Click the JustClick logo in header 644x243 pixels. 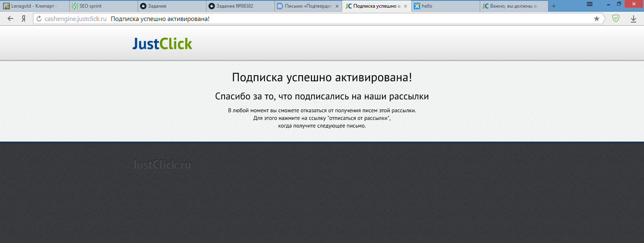coord(162,43)
